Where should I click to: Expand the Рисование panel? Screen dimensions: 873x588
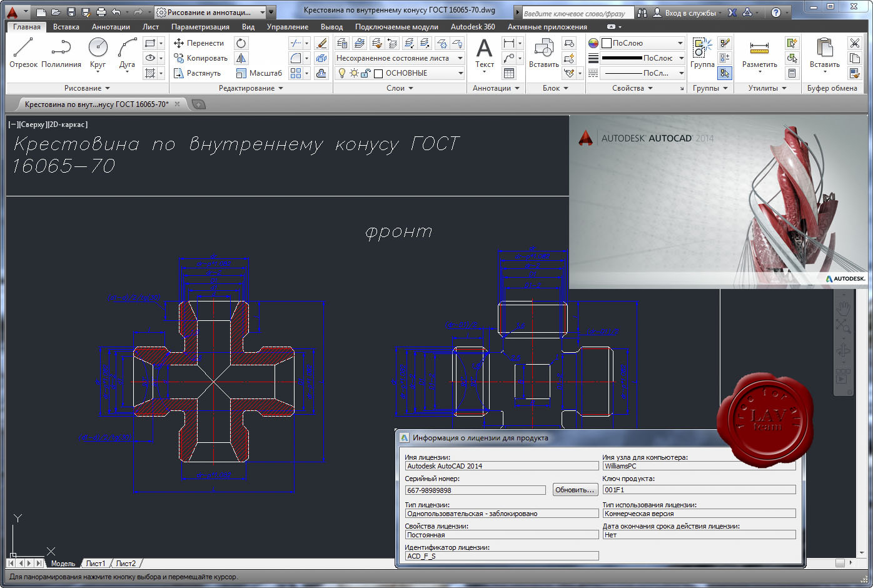coord(87,88)
